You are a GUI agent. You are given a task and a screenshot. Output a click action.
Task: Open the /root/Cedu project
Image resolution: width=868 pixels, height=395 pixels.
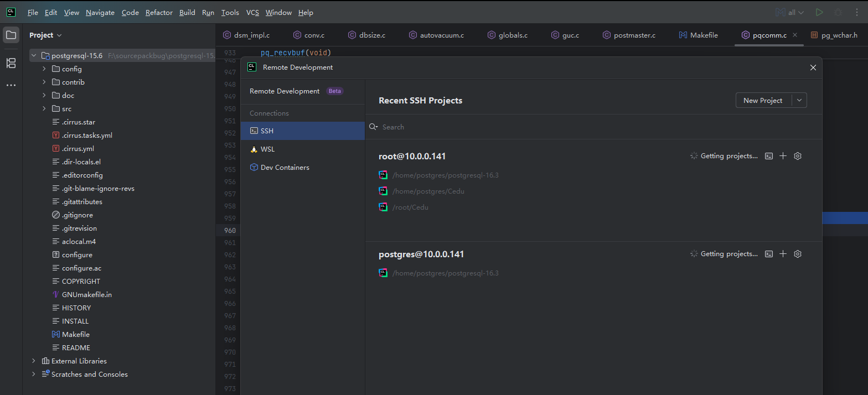[410, 207]
